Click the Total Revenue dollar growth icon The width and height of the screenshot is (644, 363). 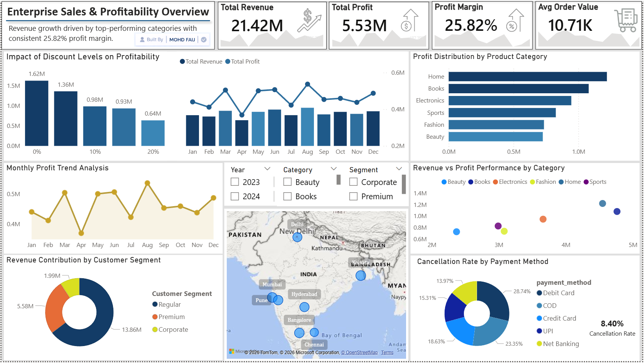point(309,21)
